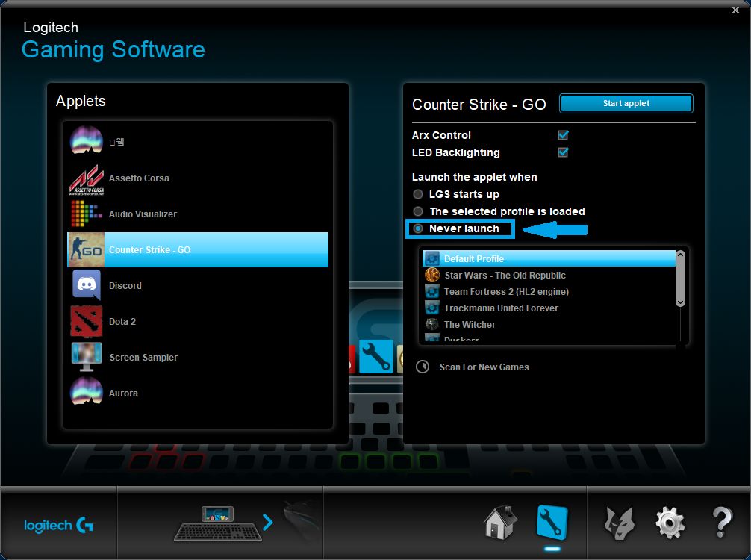
Task: Click the Scan For New Games clock icon
Action: point(423,367)
